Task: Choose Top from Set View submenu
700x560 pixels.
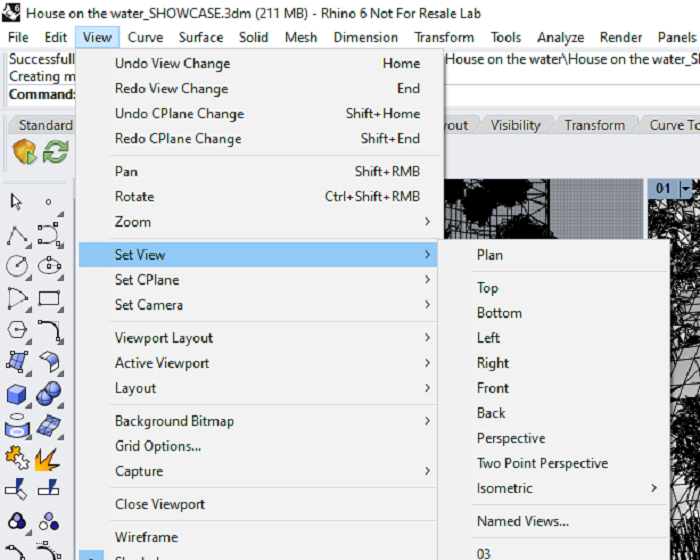Action: coord(488,288)
